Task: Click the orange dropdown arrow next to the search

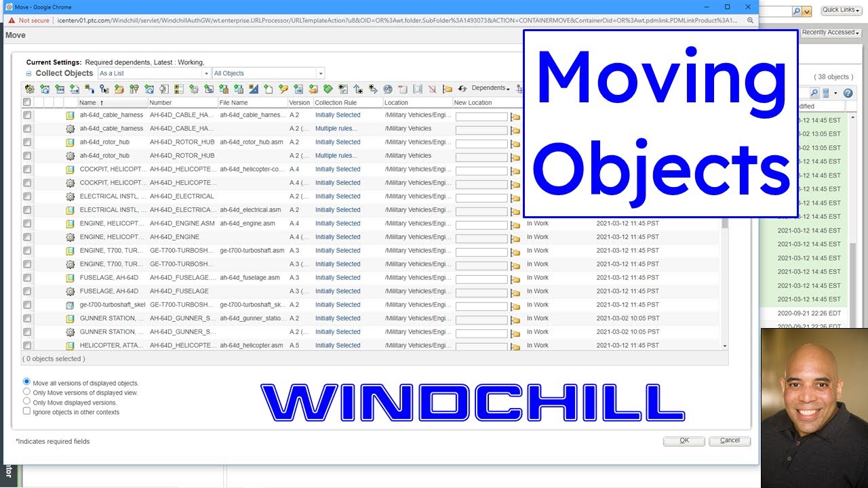Action: 807,12
